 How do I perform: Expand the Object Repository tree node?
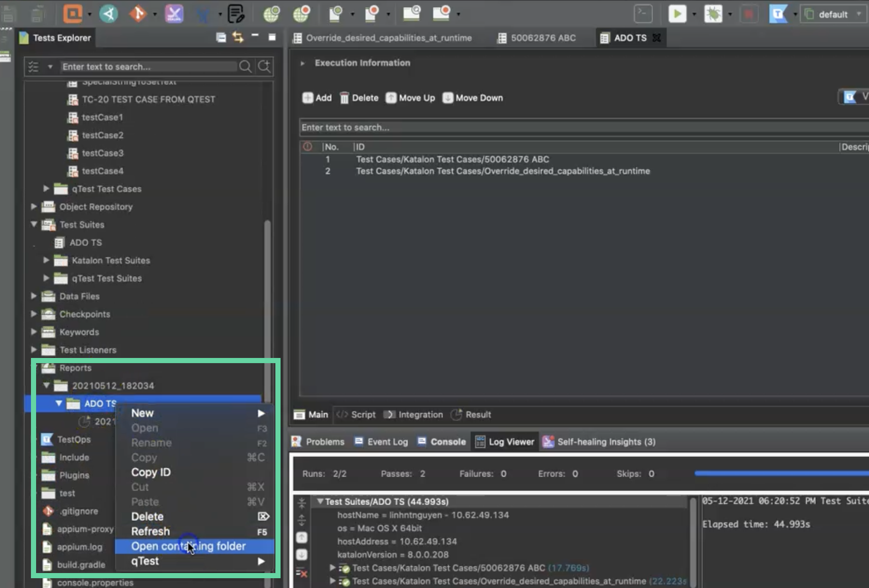[34, 207]
